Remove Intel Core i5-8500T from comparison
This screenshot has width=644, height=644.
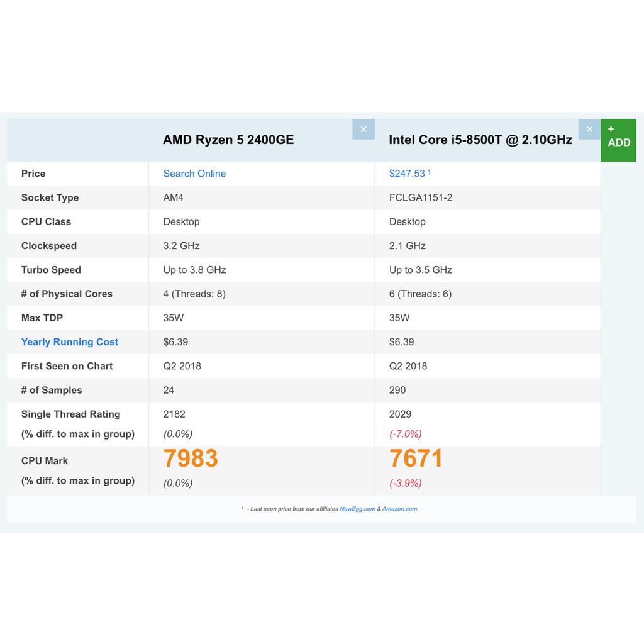(x=589, y=129)
